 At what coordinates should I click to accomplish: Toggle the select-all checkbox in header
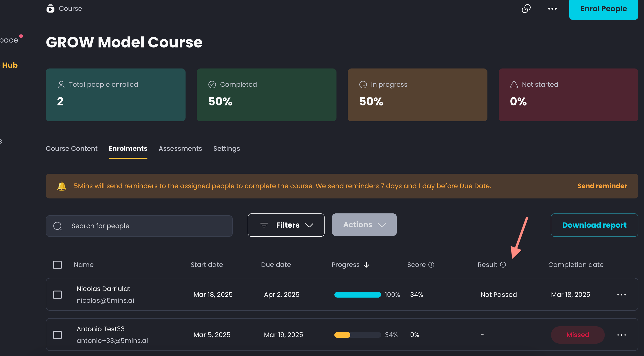tap(57, 265)
